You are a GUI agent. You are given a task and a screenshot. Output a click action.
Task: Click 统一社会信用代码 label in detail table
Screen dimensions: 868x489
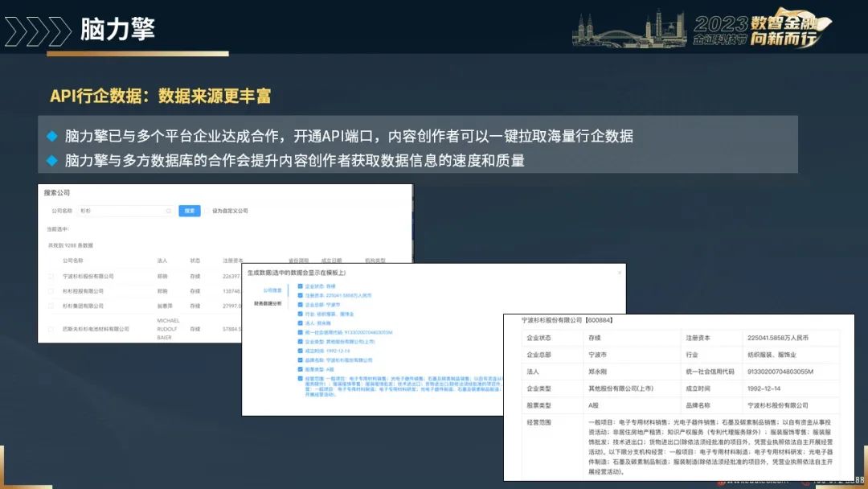tap(710, 372)
